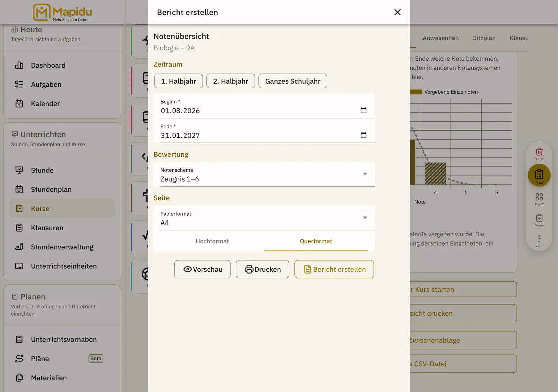Open the Notenschema dropdown

pyautogui.click(x=264, y=174)
